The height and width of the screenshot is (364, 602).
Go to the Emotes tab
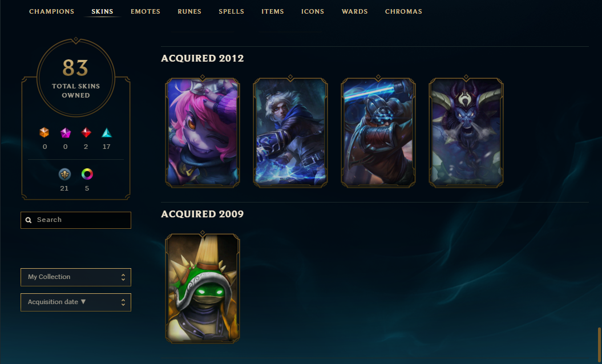[x=146, y=11]
